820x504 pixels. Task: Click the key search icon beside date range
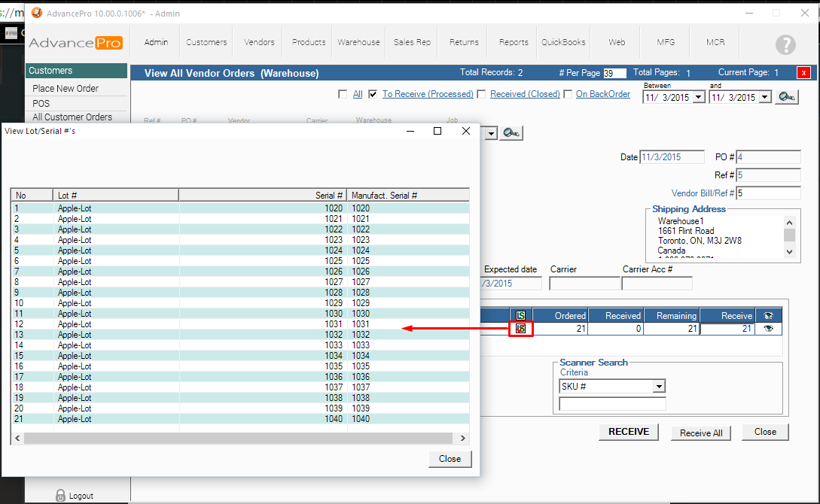click(787, 96)
